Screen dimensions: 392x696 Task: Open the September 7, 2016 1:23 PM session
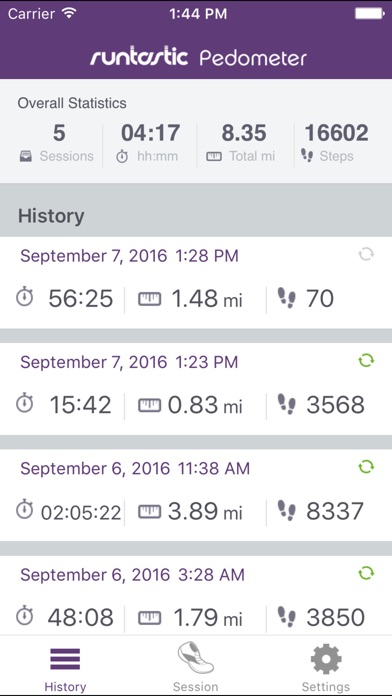pos(196,389)
